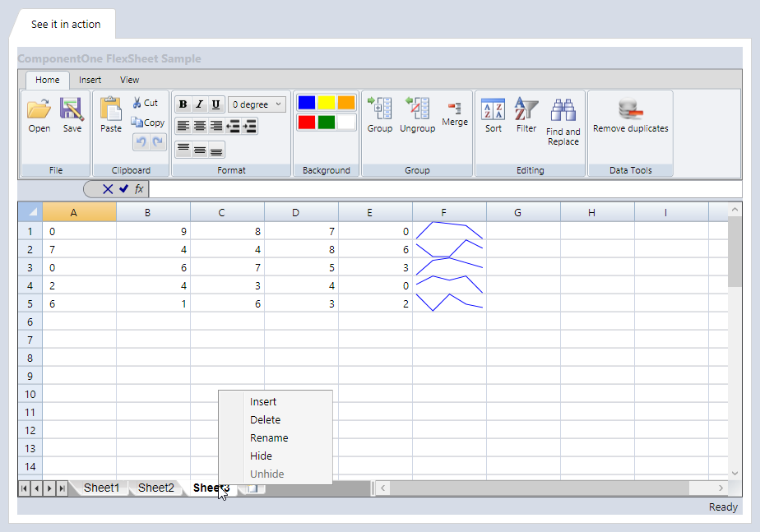Click Remove duplicates database icon
The image size is (760, 532).
[x=630, y=109]
